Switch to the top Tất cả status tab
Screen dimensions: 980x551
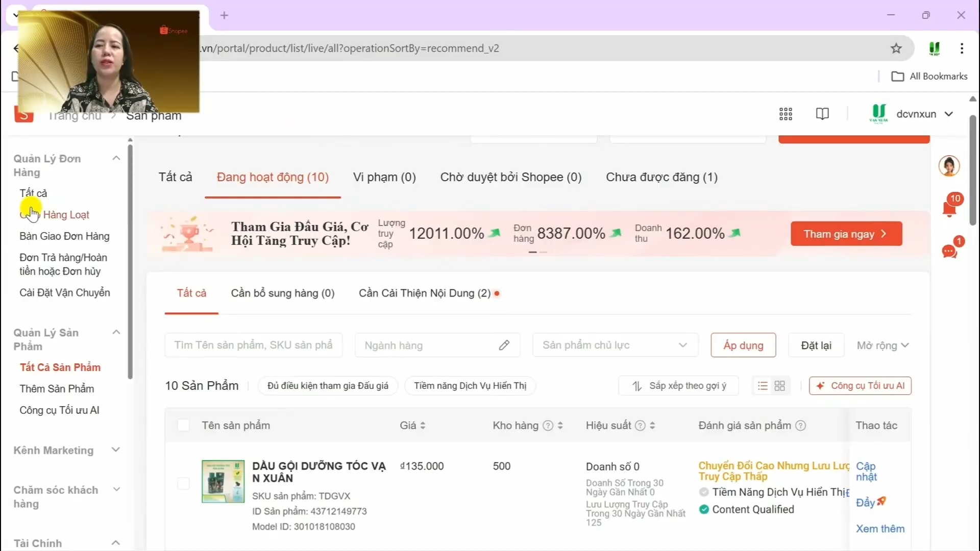(x=175, y=177)
